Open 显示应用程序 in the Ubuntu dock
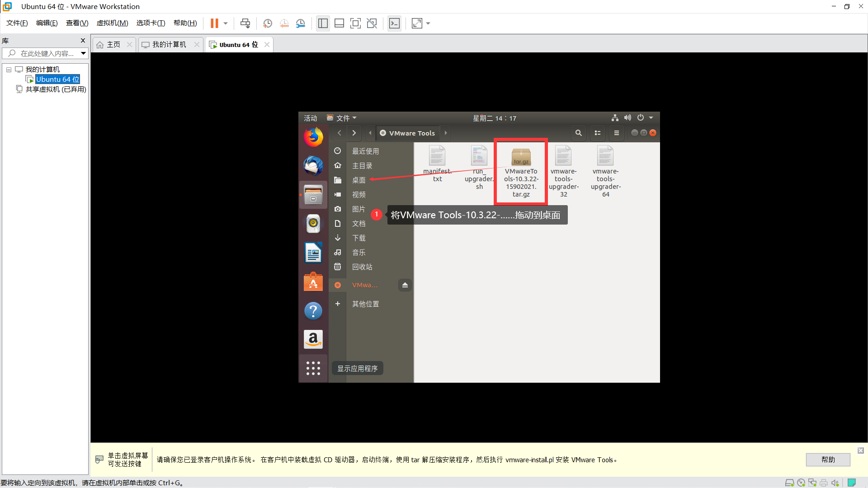This screenshot has width=868, height=488. point(313,368)
